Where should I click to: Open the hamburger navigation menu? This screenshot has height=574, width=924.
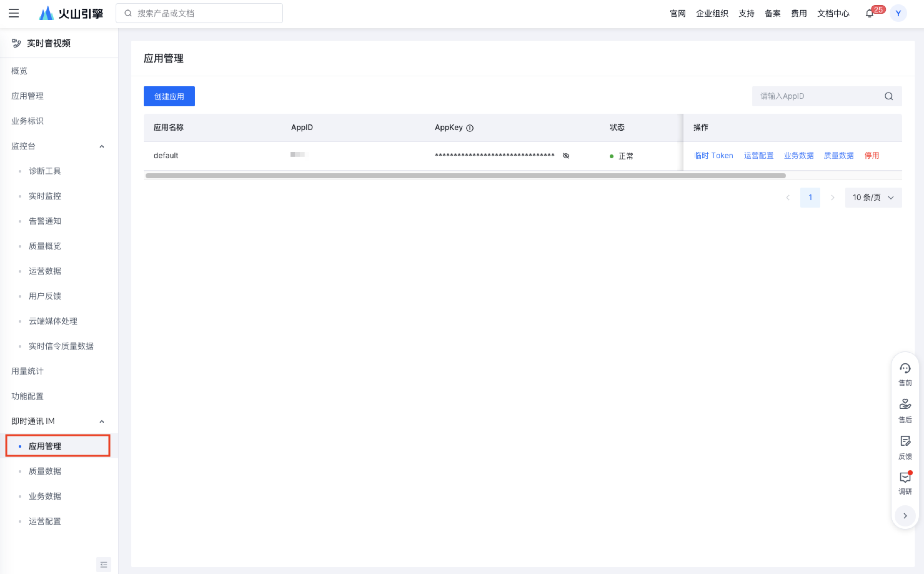pyautogui.click(x=14, y=13)
